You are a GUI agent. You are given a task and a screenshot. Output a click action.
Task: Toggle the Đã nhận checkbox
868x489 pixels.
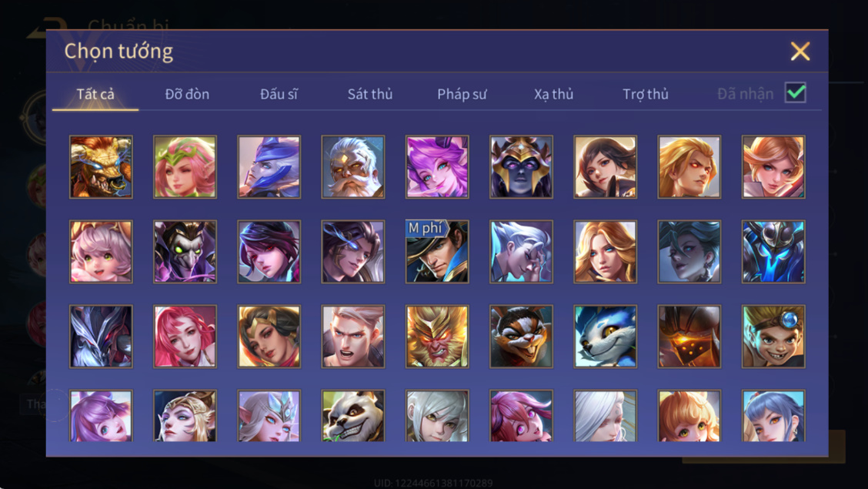pyautogui.click(x=795, y=92)
